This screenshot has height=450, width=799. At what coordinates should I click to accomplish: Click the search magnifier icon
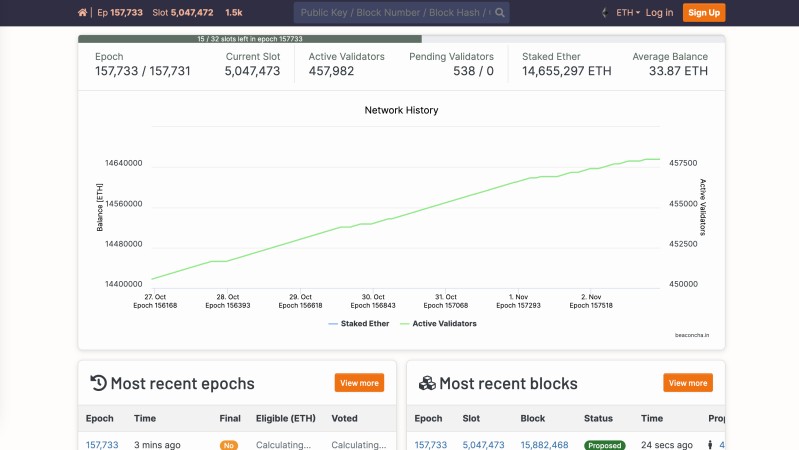point(499,13)
